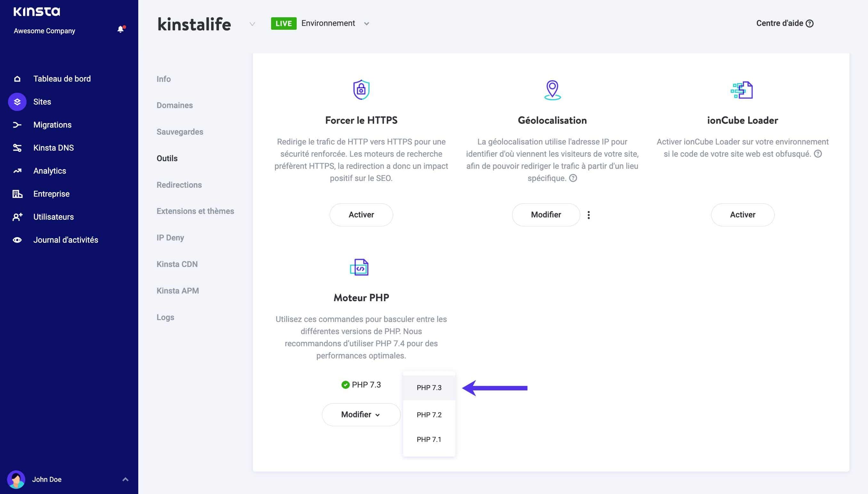Viewport: 868px width, 494px height.
Task: Click the ionCube Loader file icon
Action: pyautogui.click(x=742, y=90)
